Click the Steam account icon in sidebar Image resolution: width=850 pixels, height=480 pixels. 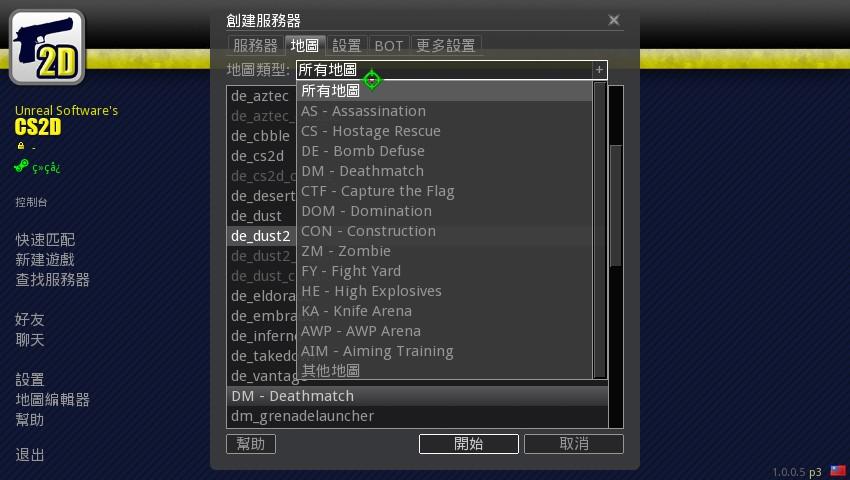coord(21,166)
